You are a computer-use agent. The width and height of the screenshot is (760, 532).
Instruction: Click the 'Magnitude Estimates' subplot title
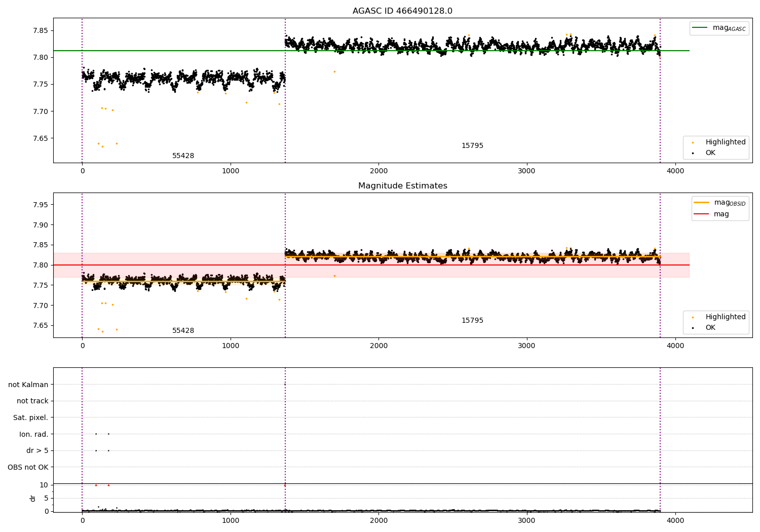click(x=402, y=186)
